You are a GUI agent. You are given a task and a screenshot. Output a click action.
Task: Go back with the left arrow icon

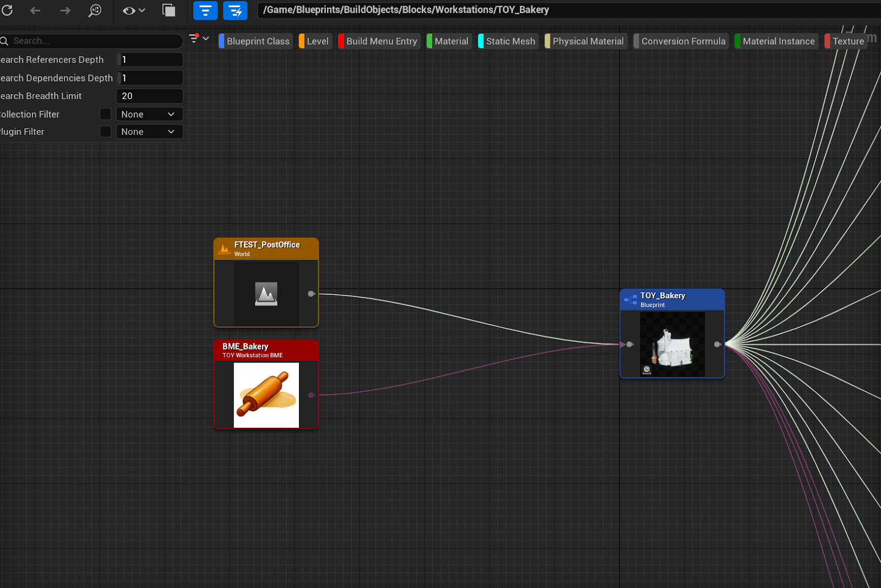(35, 10)
